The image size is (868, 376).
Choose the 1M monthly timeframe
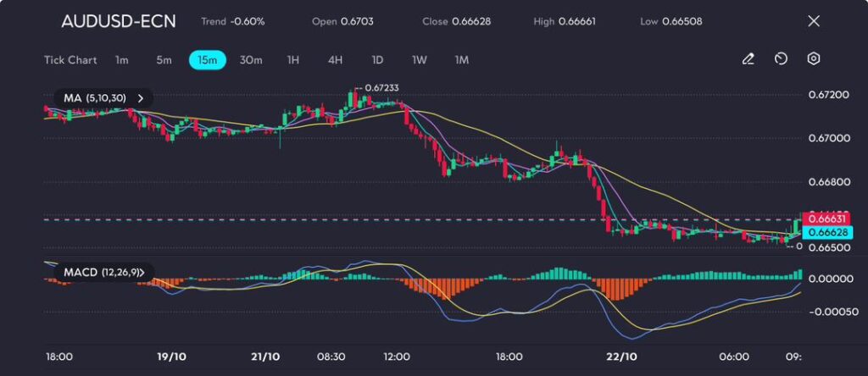462,59
